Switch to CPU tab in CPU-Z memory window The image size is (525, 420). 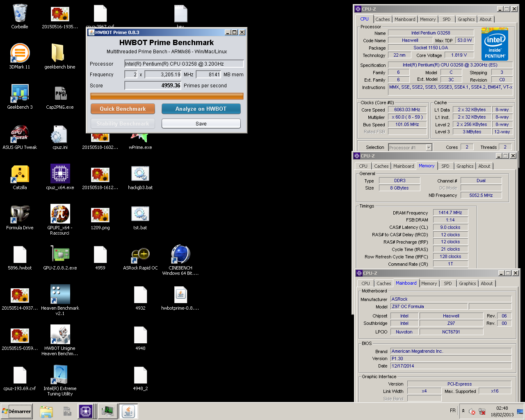pyautogui.click(x=363, y=166)
